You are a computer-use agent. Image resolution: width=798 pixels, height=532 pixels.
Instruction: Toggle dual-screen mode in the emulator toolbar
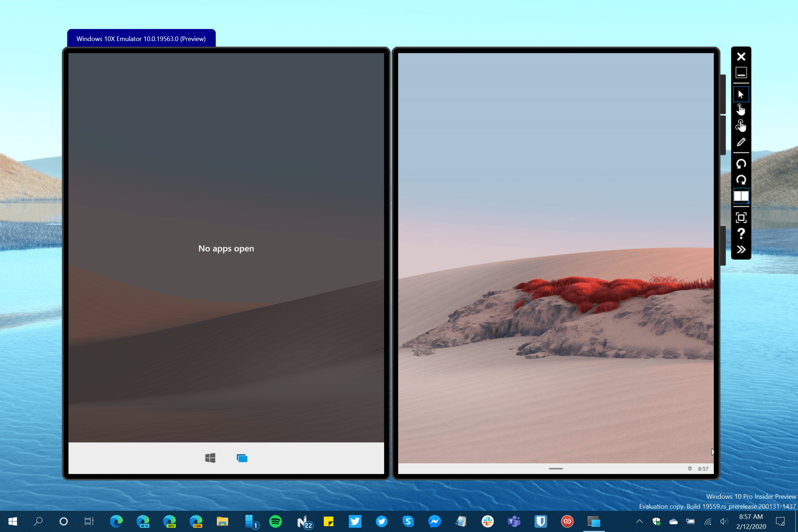pyautogui.click(x=741, y=196)
